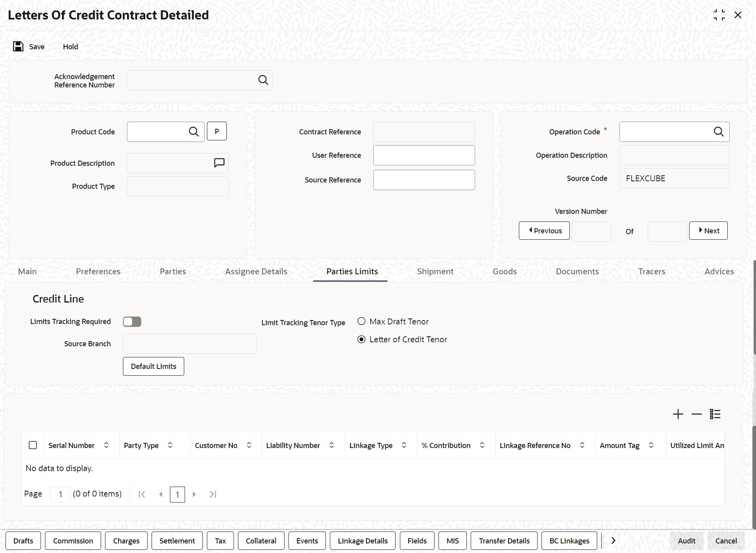
Task: Sort by Serial Number column arrows
Action: 106,445
